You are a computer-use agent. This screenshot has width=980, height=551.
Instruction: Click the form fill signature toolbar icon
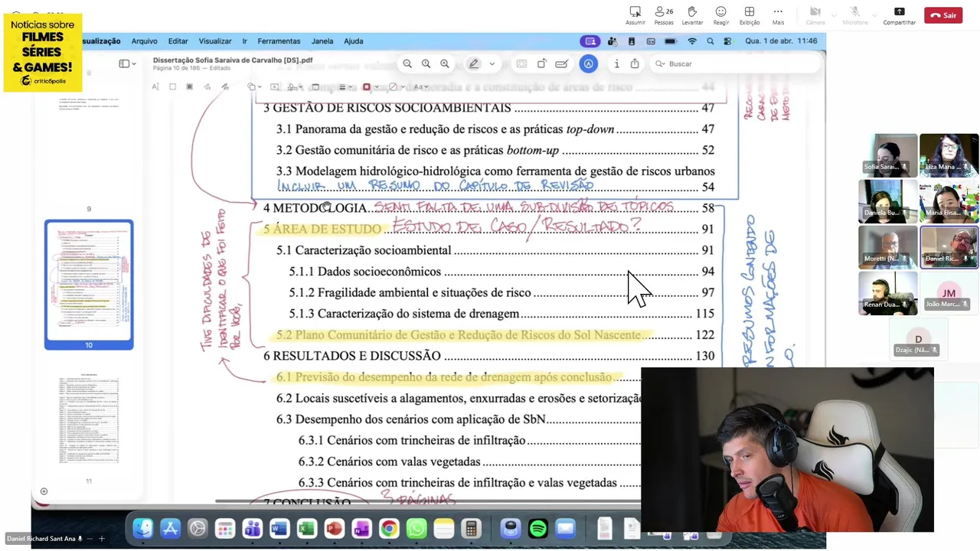pos(561,64)
